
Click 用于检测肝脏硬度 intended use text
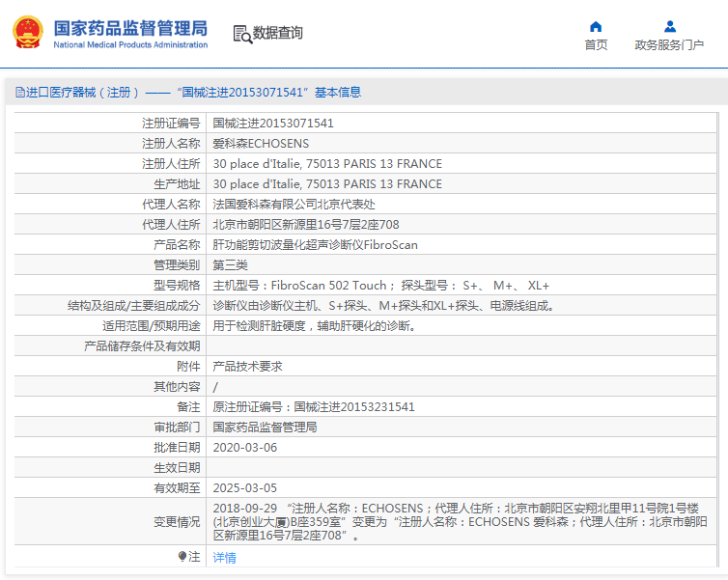315,326
